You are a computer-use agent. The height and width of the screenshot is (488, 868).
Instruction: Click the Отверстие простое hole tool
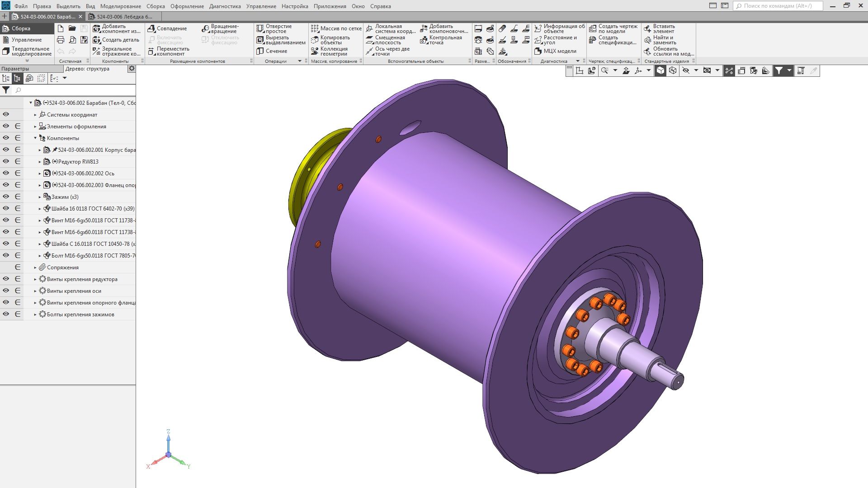click(x=260, y=28)
